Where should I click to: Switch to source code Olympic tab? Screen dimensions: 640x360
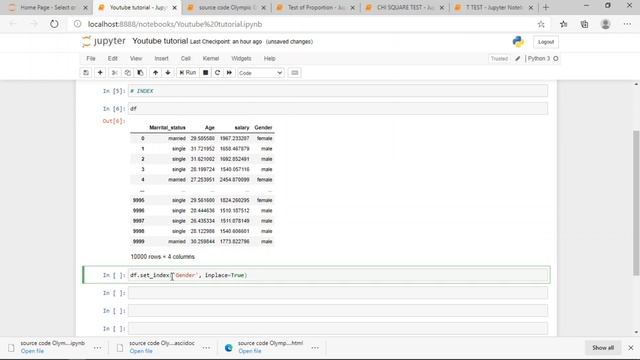point(227,7)
